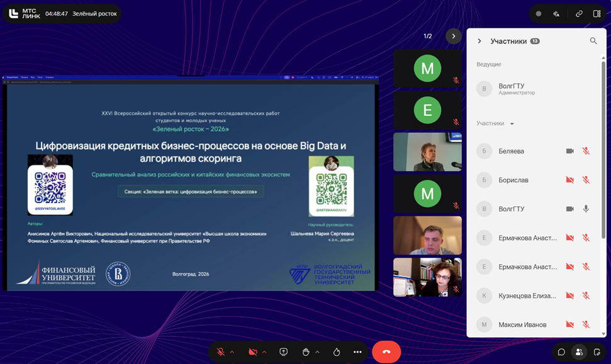The height and width of the screenshot is (364, 611).
Task: Open the chat panel
Action: click(561, 352)
